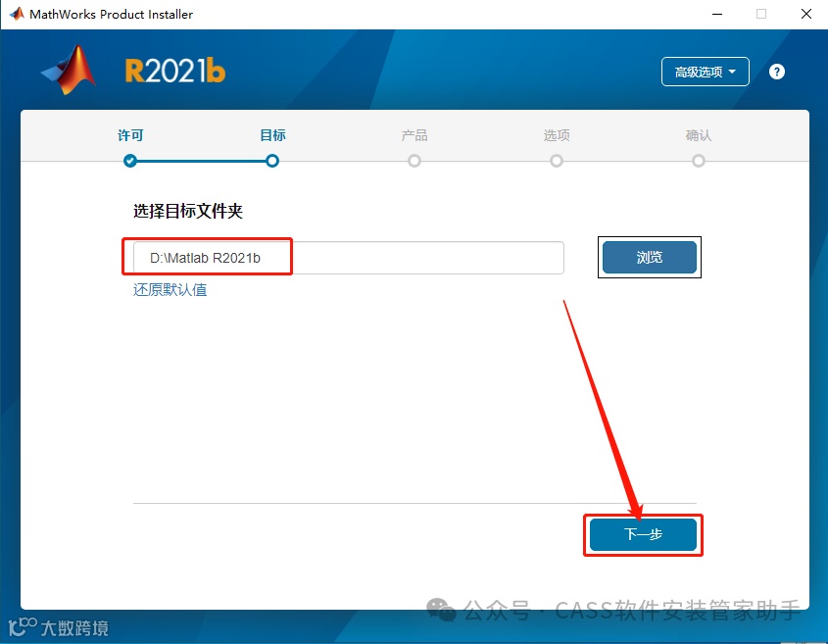Image resolution: width=828 pixels, height=644 pixels.
Task: Click the MathWorks title bar icon
Action: pyautogui.click(x=17, y=14)
